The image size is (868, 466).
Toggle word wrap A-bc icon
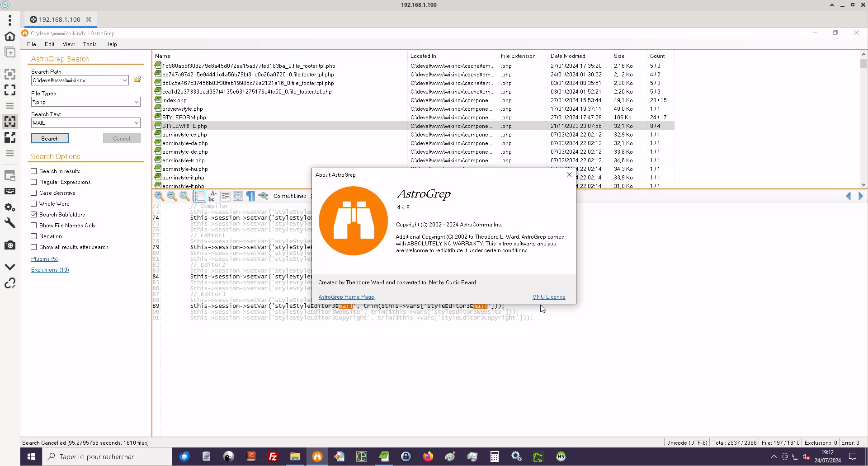click(212, 196)
